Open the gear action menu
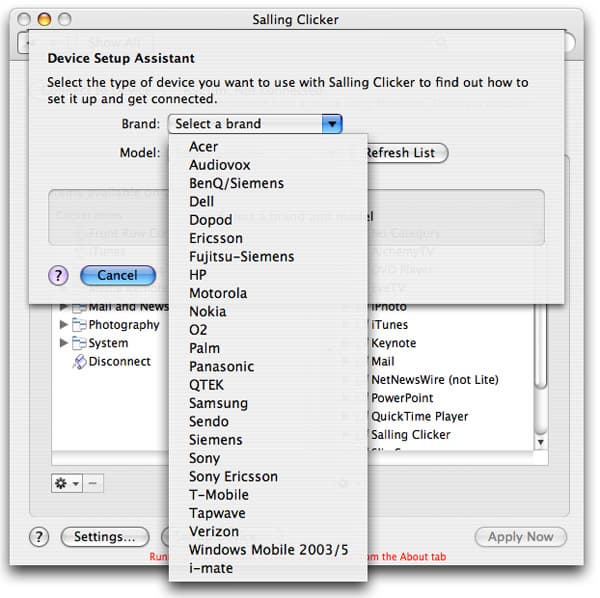 pos(67,483)
